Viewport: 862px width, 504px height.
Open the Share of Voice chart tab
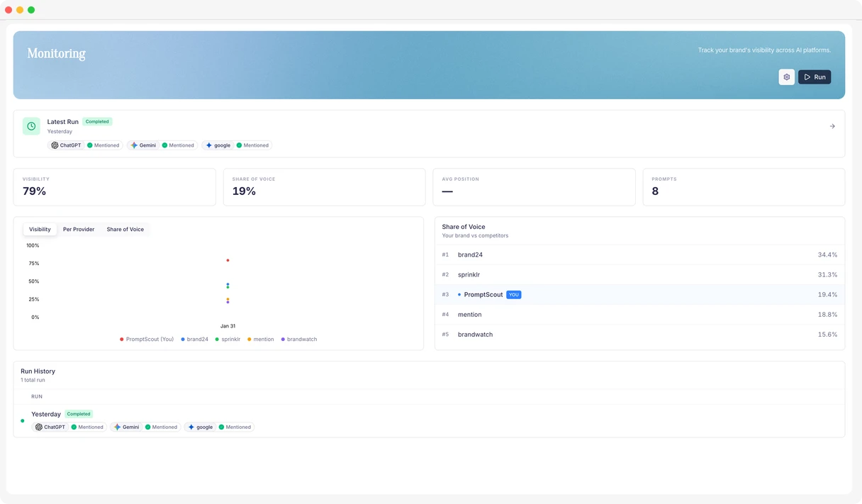click(x=125, y=229)
